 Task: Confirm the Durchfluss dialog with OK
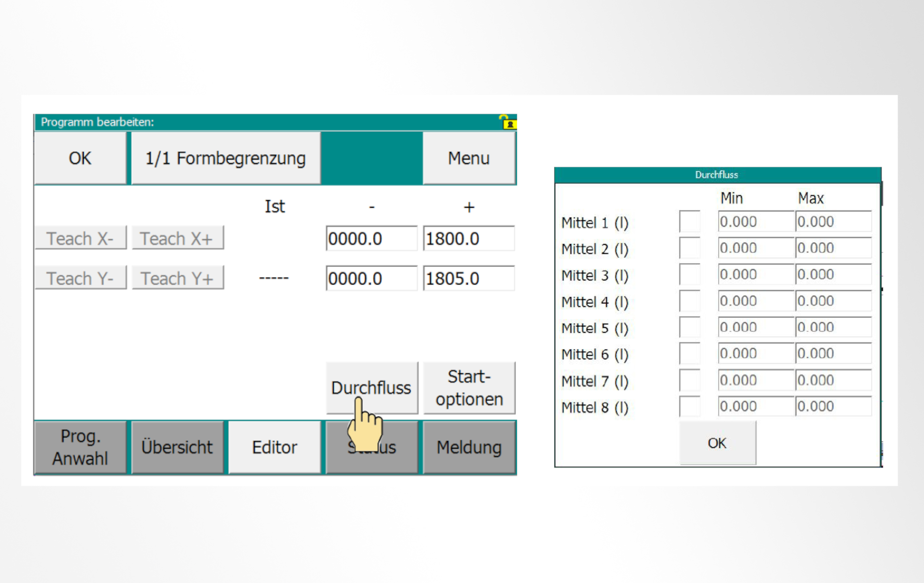tap(718, 443)
